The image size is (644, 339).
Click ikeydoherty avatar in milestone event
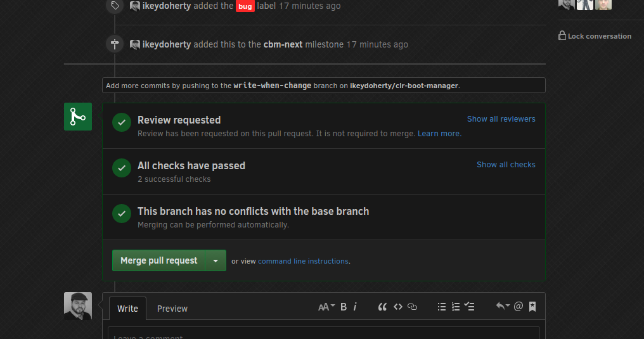tap(135, 44)
